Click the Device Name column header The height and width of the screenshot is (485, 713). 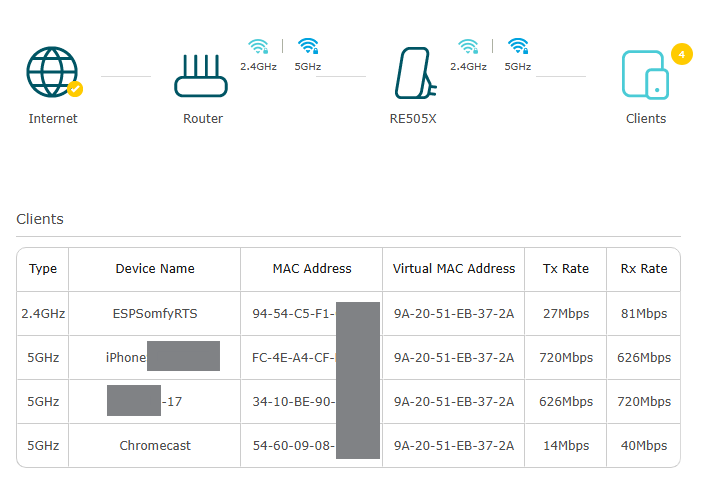(155, 269)
